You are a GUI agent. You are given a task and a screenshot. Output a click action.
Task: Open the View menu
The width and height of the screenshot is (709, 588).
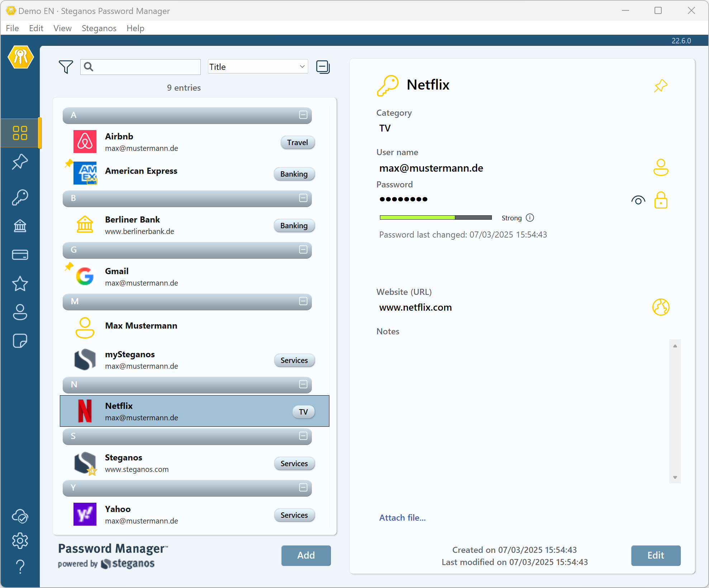coord(62,28)
